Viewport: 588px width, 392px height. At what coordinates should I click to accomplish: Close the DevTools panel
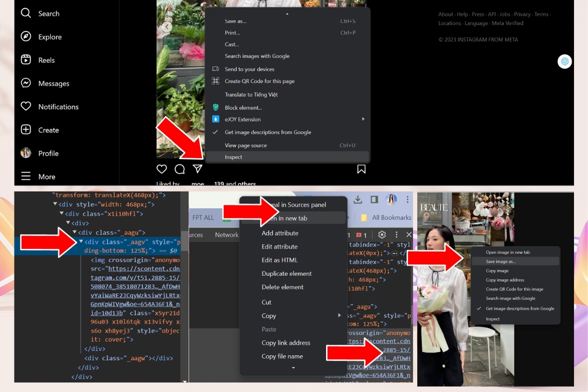[x=409, y=235]
